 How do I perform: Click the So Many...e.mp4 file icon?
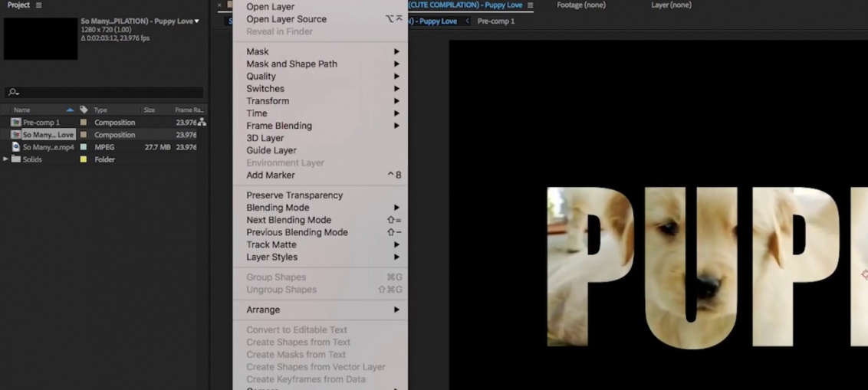[16, 147]
